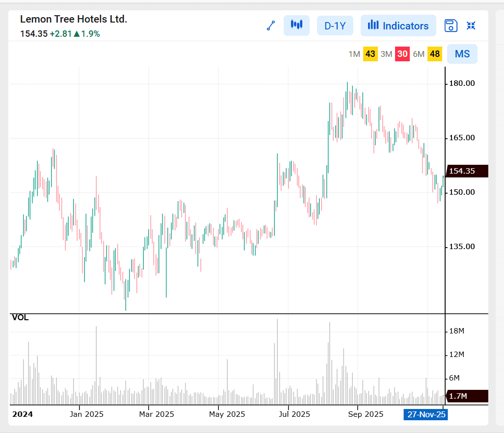
Task: Click the MS button
Action: point(462,54)
